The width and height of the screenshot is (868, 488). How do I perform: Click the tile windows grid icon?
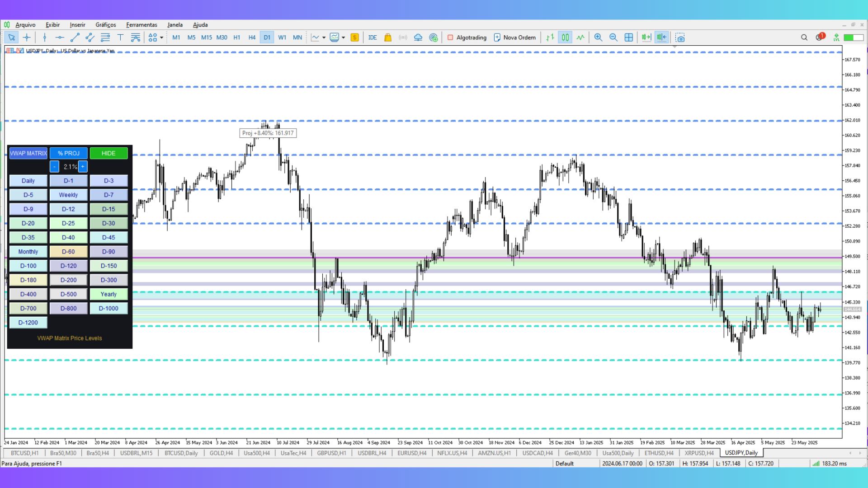628,38
